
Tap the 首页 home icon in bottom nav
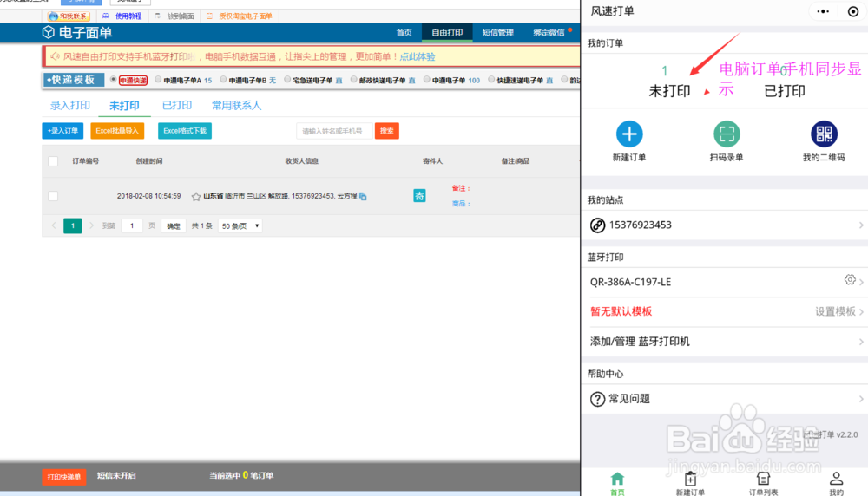[617, 479]
